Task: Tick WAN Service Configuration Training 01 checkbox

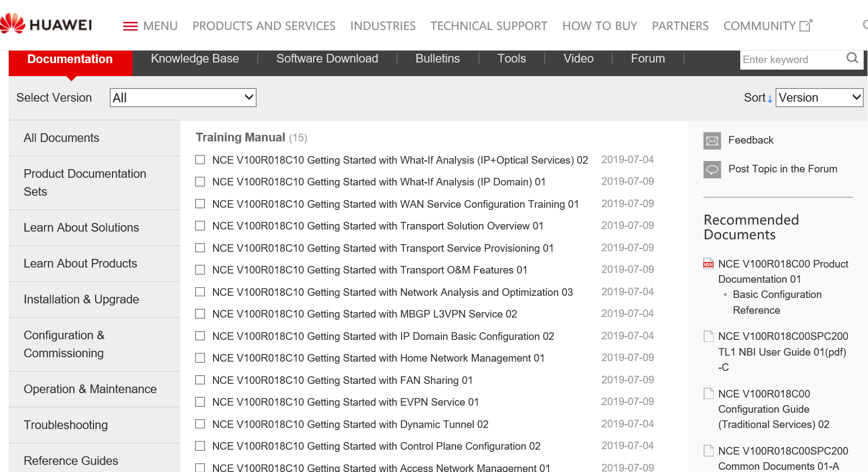Action: click(200, 204)
